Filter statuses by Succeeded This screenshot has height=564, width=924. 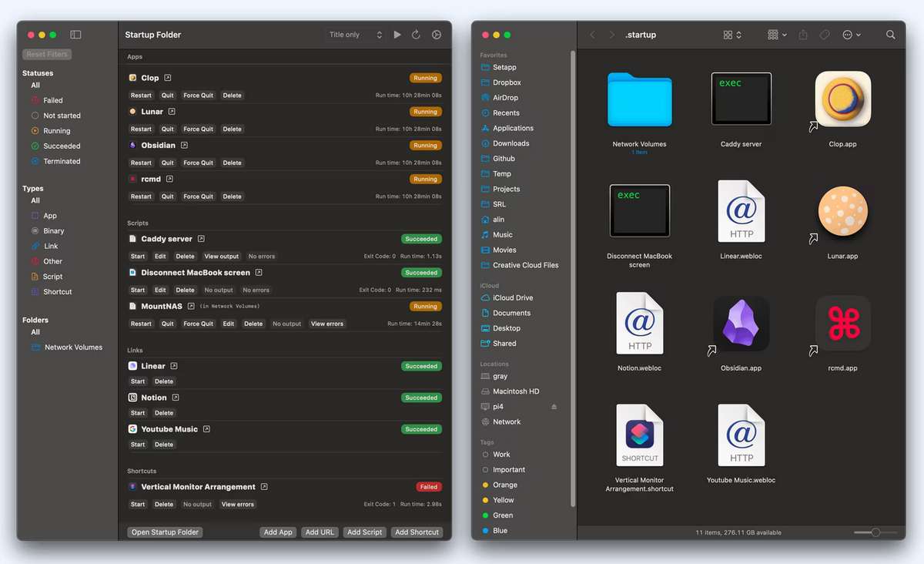pos(55,146)
